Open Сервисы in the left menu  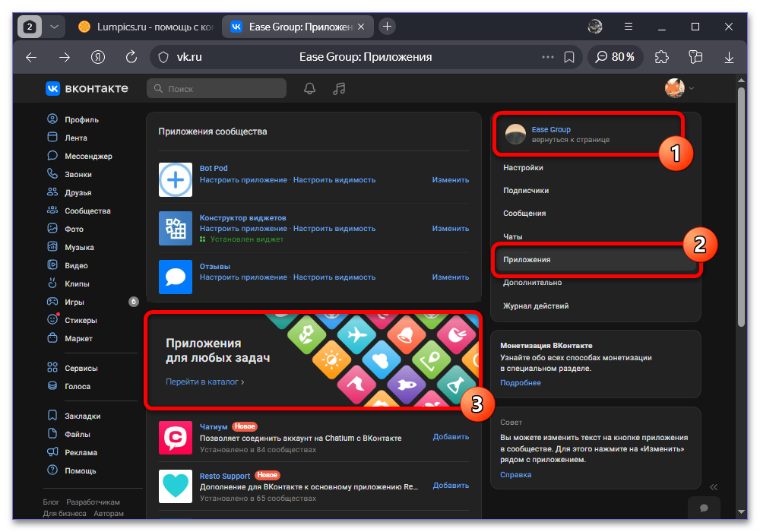(81, 369)
